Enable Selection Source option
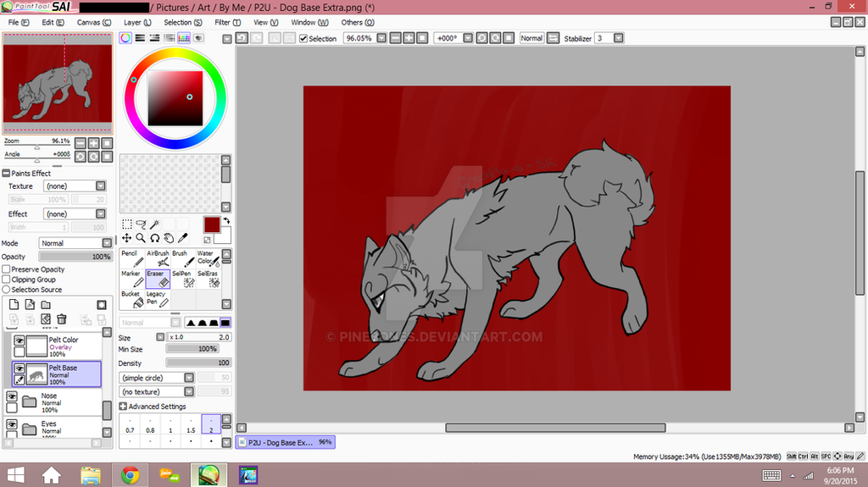The image size is (868, 487). tap(6, 290)
